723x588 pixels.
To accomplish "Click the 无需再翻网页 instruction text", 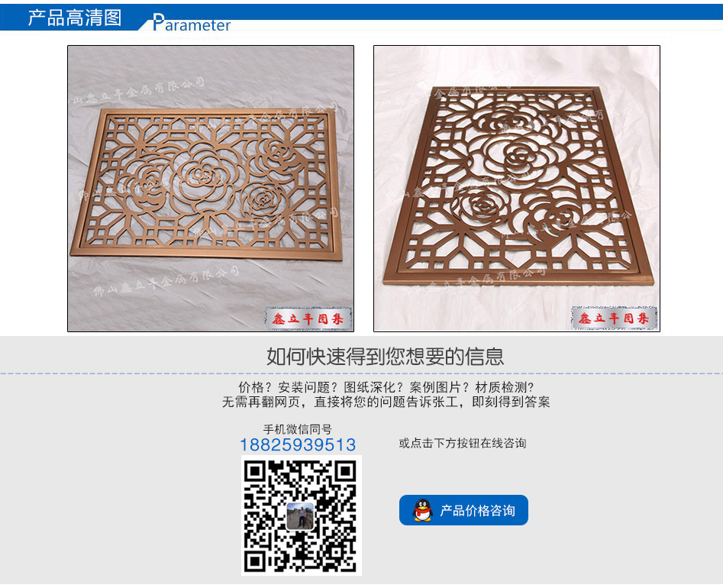I will (x=386, y=402).
